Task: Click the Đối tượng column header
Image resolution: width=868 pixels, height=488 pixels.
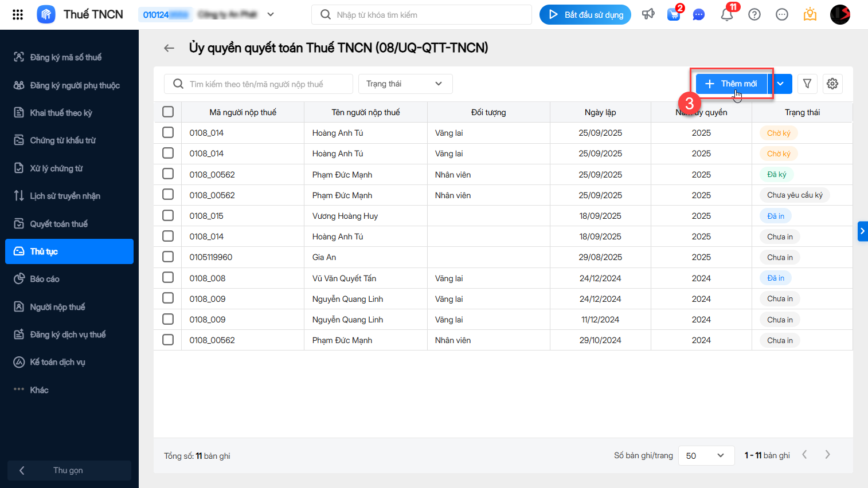Action: [488, 112]
